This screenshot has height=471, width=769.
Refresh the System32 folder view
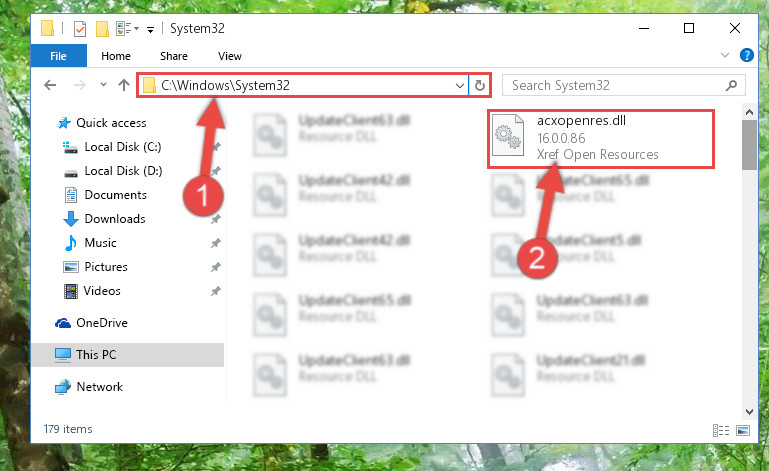480,85
